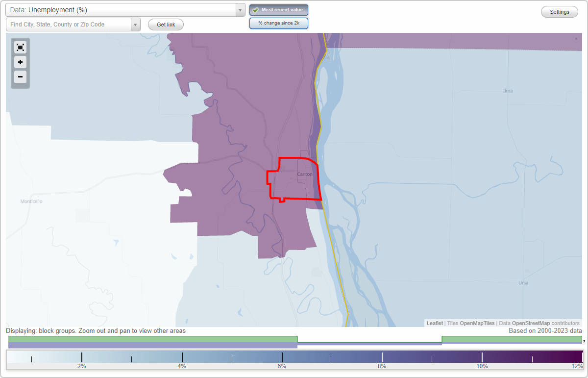Click the green histogram bar above the legend
Image resolution: width=588 pixels, height=378 pixels.
(153, 339)
